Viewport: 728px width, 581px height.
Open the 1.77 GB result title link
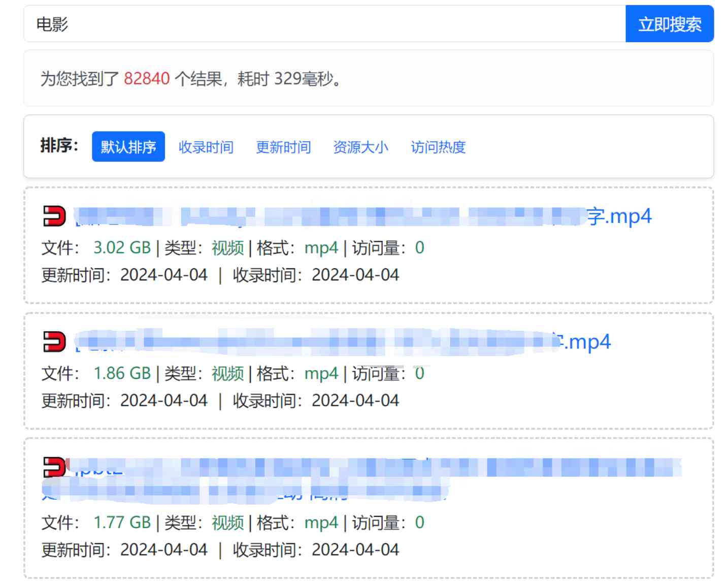[361, 479]
